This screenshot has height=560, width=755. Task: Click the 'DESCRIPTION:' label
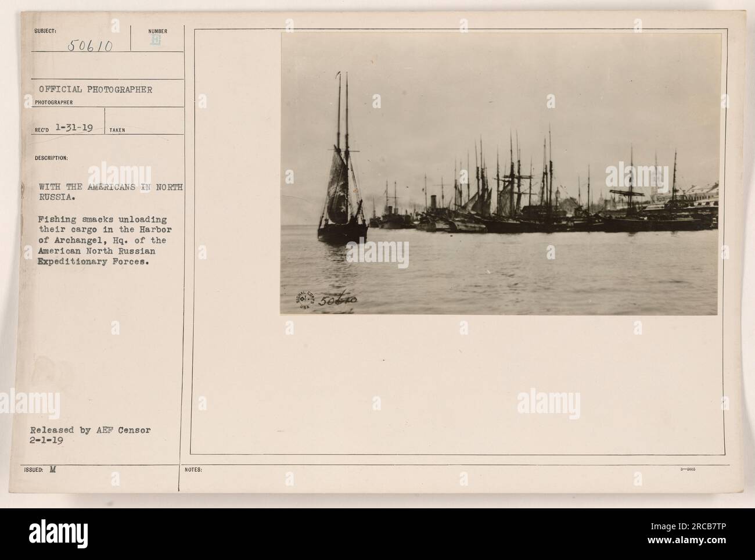[x=52, y=157]
